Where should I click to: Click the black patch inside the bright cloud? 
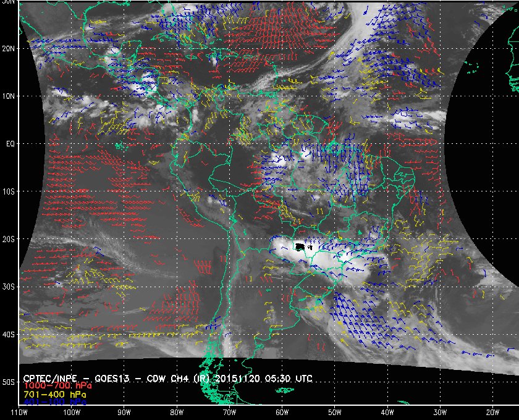coord(301,247)
